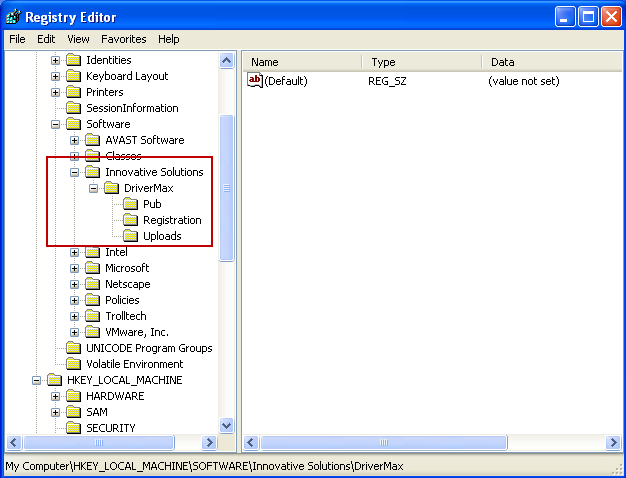
Task: Click the tree pane scroll up arrow
Action: tap(226, 61)
